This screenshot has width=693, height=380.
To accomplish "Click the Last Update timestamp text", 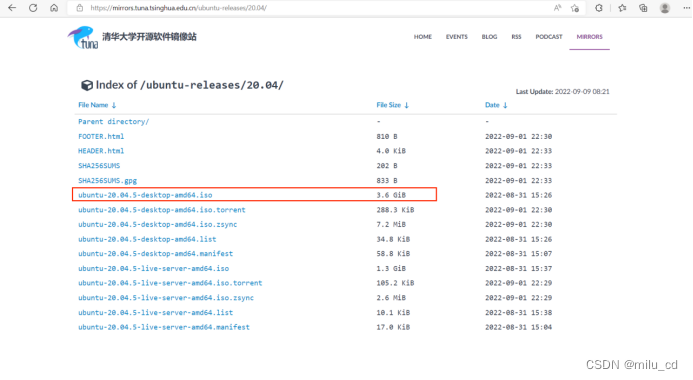I will click(x=563, y=91).
